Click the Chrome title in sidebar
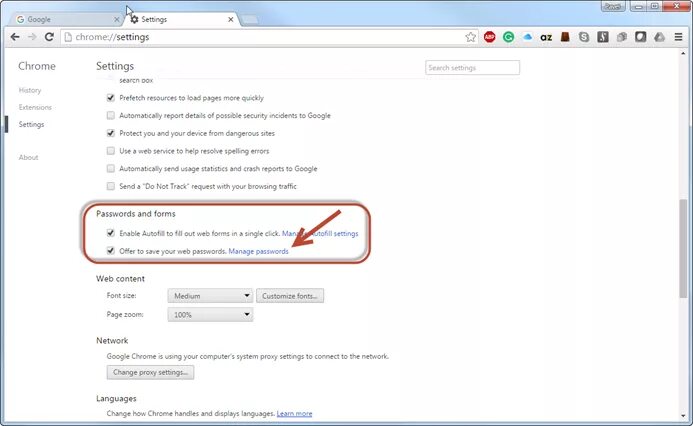The image size is (693, 426). pos(37,66)
